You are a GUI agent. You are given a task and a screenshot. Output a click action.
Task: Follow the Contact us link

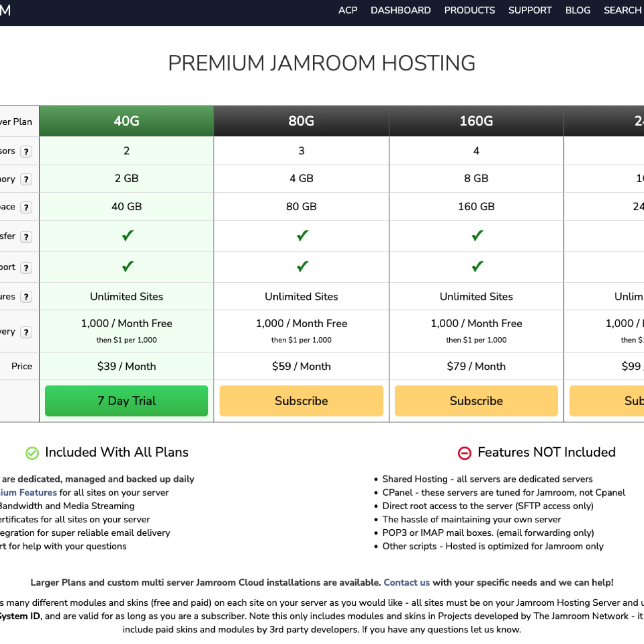[x=407, y=582]
